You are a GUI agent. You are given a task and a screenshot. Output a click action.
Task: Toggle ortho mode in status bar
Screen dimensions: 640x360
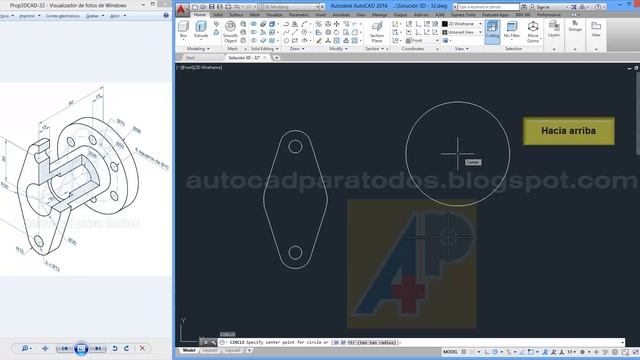pyautogui.click(x=487, y=352)
